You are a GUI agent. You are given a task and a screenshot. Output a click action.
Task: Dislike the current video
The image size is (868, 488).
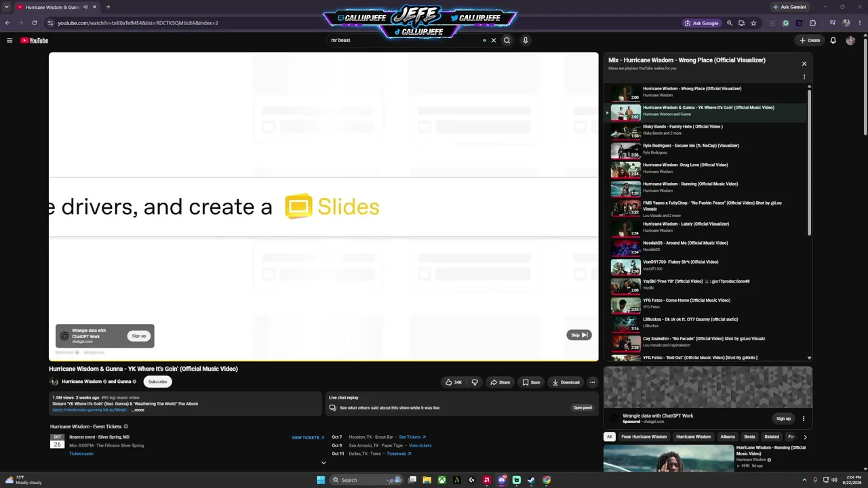(475, 382)
